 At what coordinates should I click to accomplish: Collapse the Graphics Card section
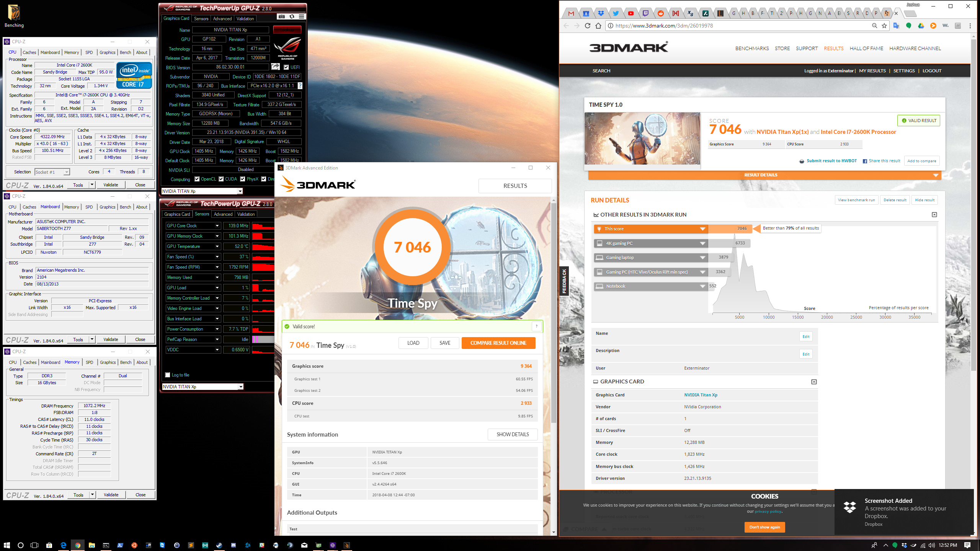tap(814, 382)
